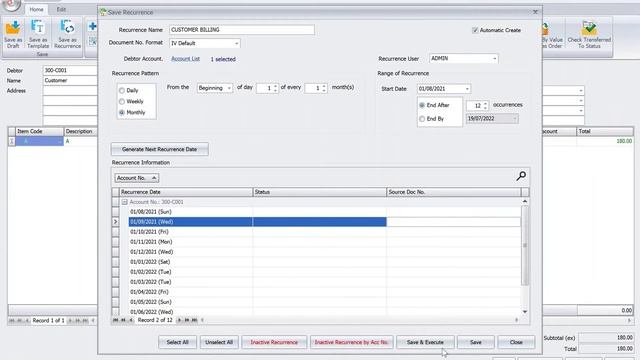
Task: Collapse Account No: 300-C001 group
Action: [x=124, y=202]
